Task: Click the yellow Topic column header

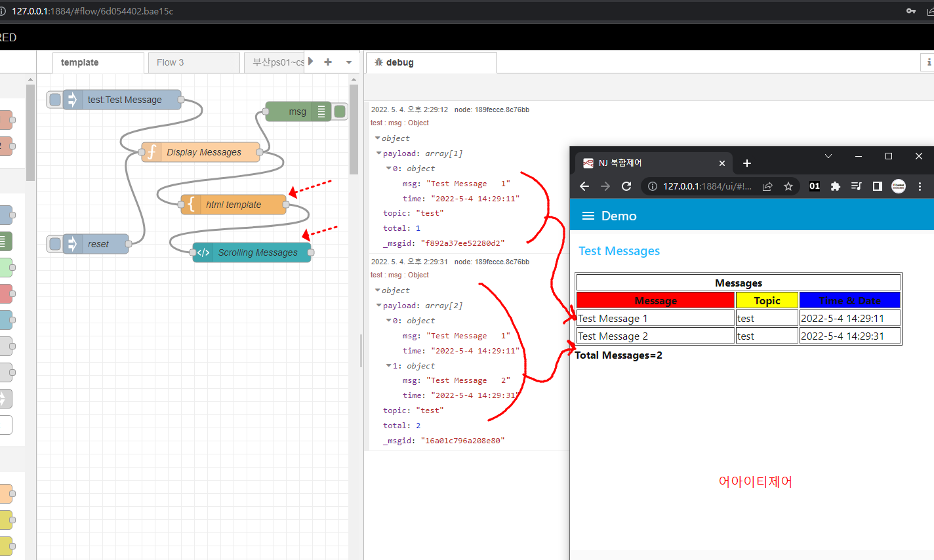Action: [767, 300]
